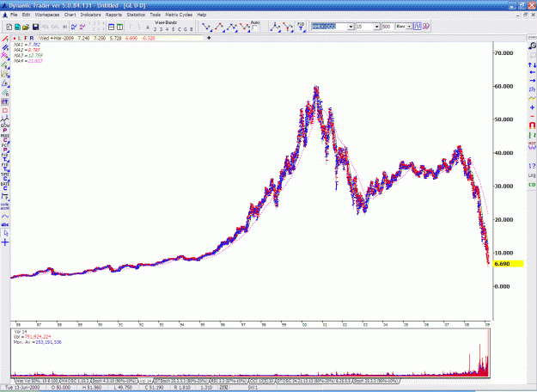Open the Reports menu

click(113, 15)
